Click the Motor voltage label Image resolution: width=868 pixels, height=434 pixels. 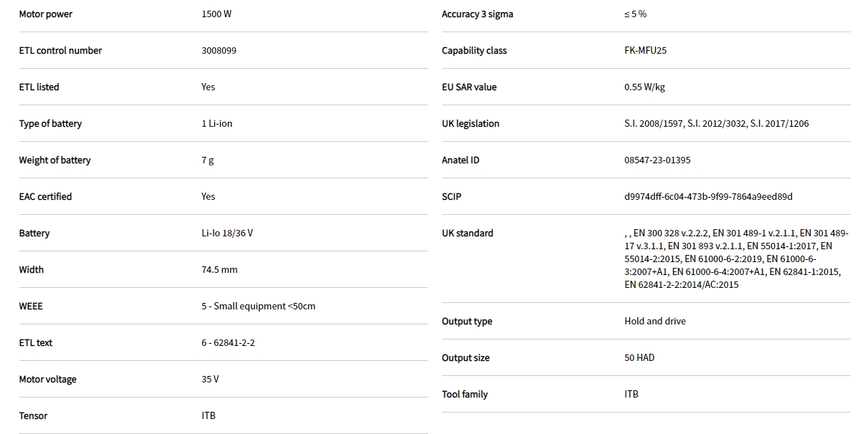click(x=47, y=380)
